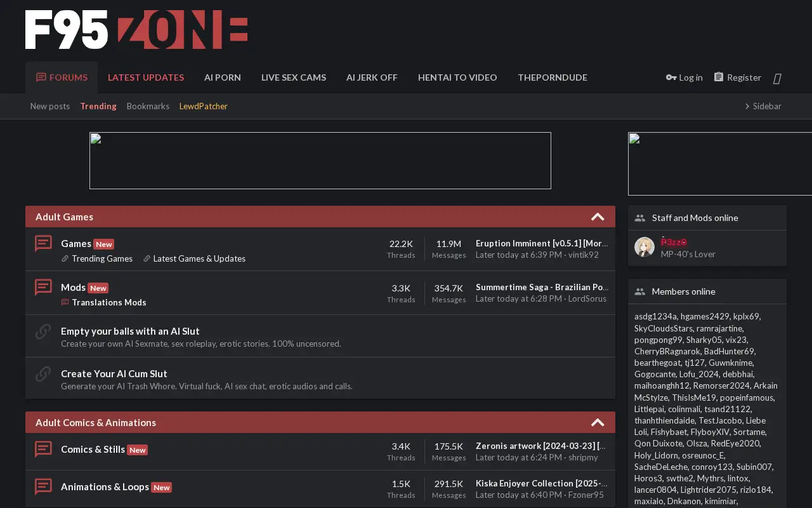Open member Lightrider2075's profile
812x508 pixels.
click(x=708, y=490)
